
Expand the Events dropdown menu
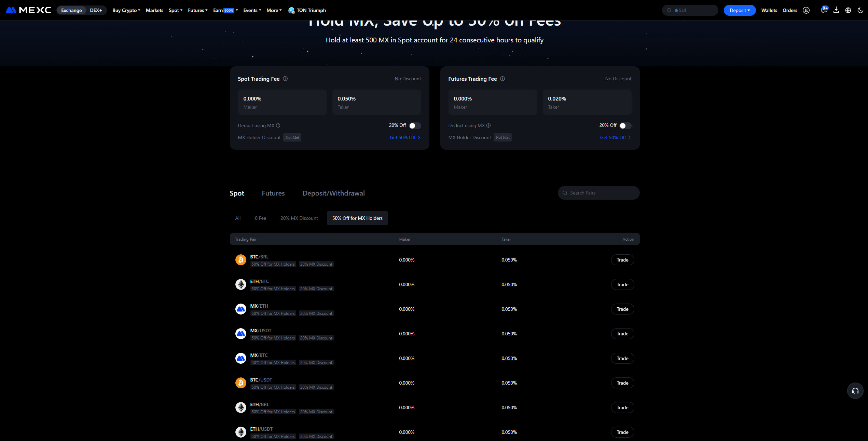pos(252,10)
